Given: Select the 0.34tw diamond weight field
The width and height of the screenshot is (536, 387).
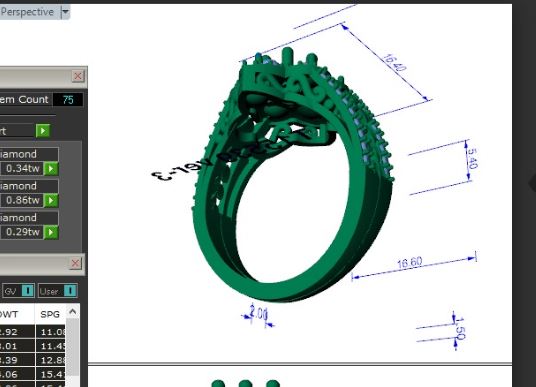Looking at the screenshot, I should click(x=22, y=169).
